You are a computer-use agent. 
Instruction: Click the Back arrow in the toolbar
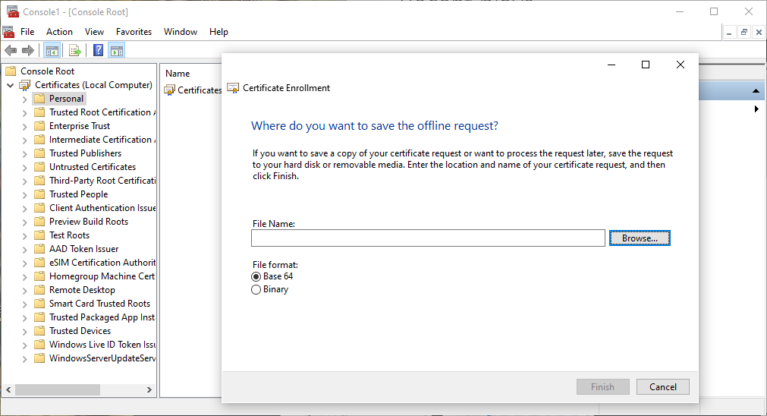coord(11,51)
